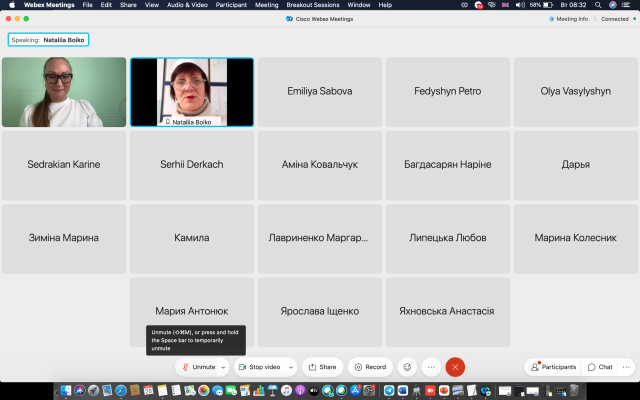
Task: Open the Breakout Sessions menu
Action: coord(313,5)
